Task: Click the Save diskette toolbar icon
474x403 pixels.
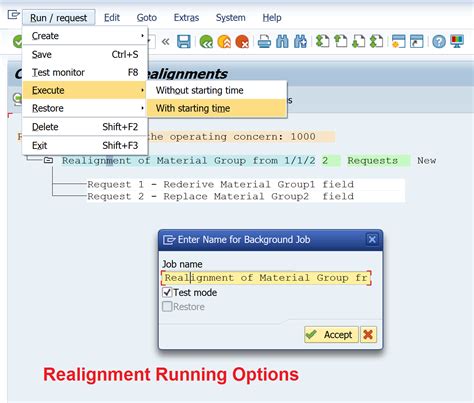Action: coord(184,42)
